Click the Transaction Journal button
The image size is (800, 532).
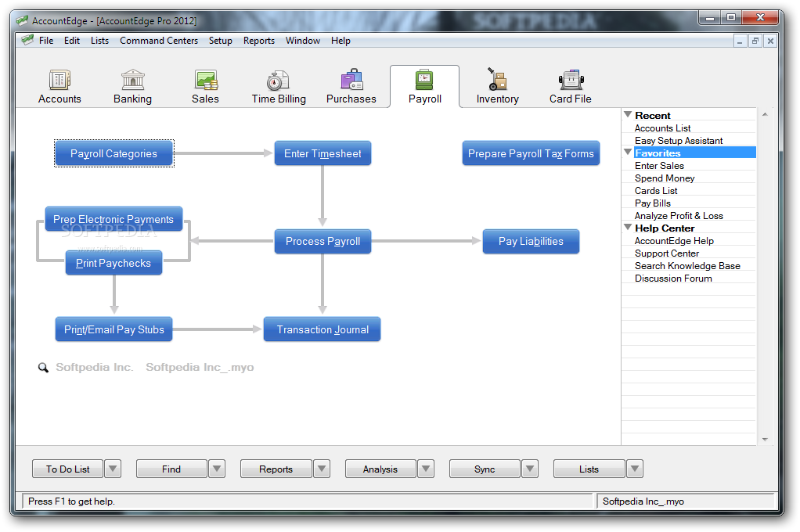tap(322, 329)
